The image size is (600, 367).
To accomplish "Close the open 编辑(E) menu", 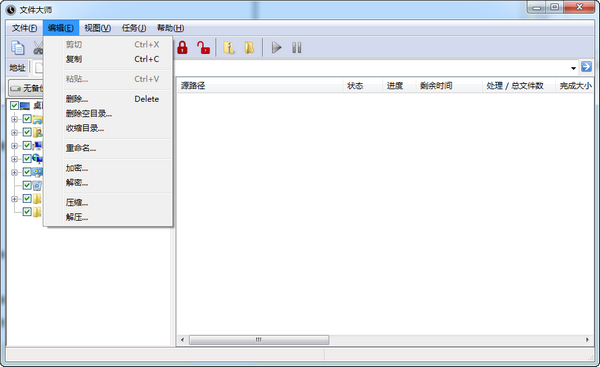I will coord(61,28).
